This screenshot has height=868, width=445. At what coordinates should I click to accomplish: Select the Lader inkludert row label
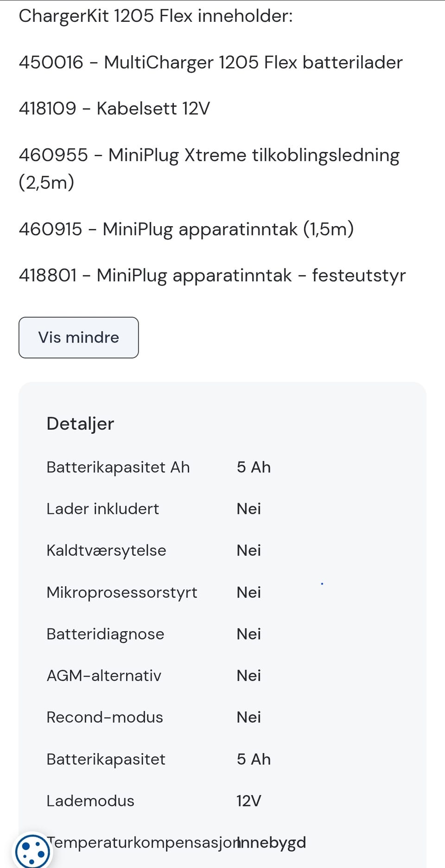click(x=102, y=509)
